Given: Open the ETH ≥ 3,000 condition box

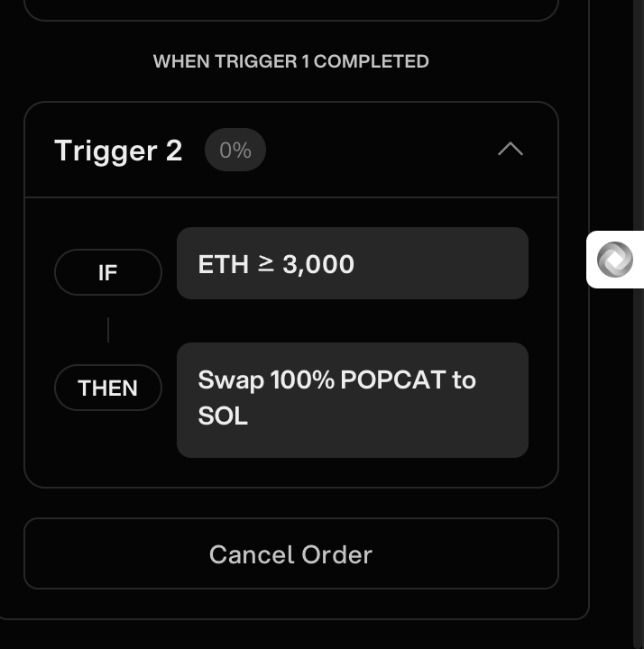Looking at the screenshot, I should point(352,263).
